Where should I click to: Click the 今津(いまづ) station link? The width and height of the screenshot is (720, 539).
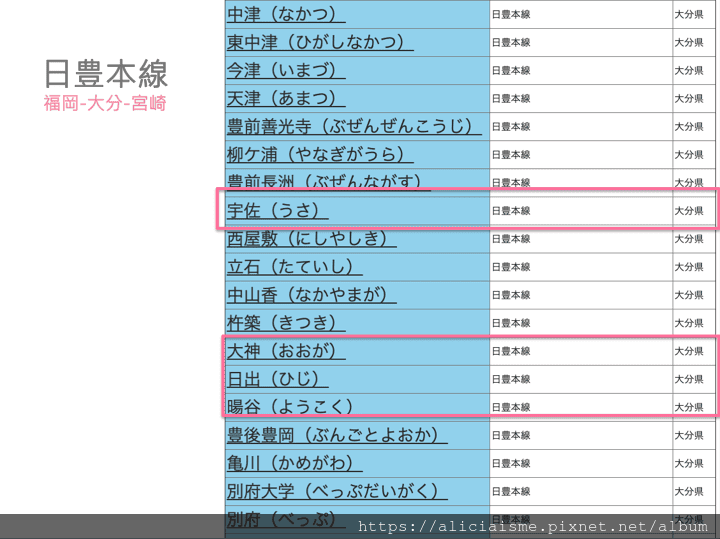click(x=286, y=70)
